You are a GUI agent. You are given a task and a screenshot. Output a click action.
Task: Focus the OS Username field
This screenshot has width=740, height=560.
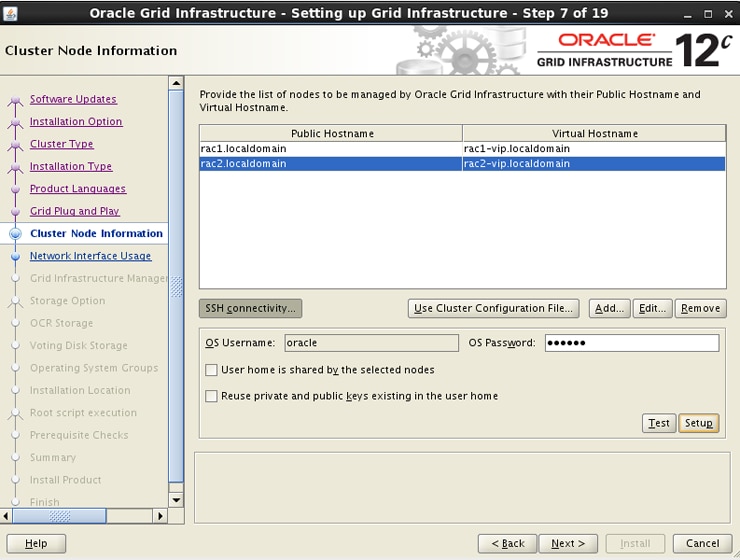point(371,343)
